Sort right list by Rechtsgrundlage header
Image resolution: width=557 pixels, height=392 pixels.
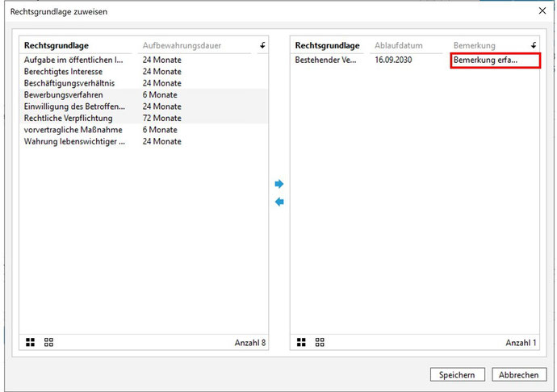coord(327,45)
